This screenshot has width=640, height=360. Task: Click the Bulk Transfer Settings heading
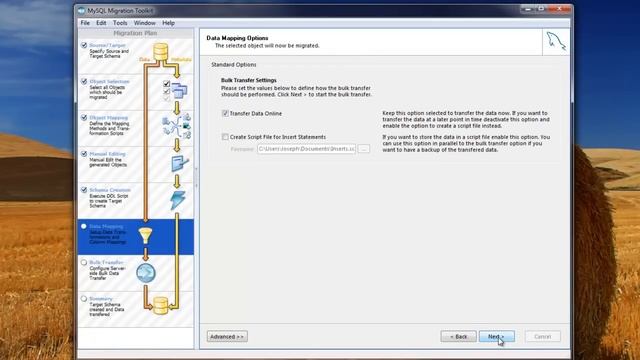pos(249,80)
